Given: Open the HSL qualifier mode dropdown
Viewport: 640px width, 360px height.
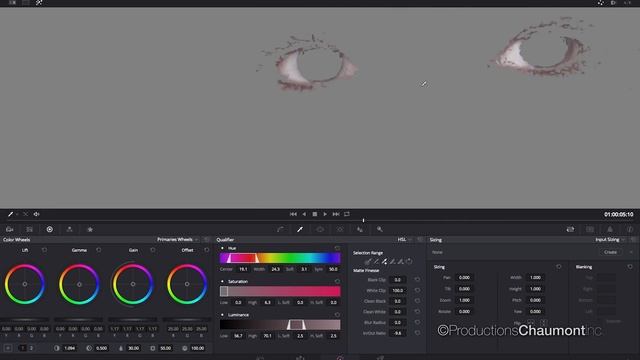Looking at the screenshot, I should pyautogui.click(x=404, y=240).
